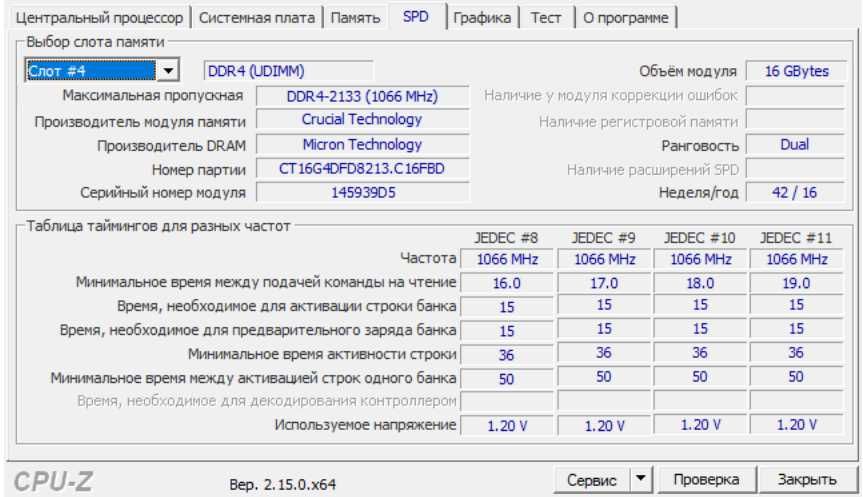Image resolution: width=863 pixels, height=497 pixels.
Task: Select the JEDEC #9 precharge value 15
Action: click(x=604, y=329)
